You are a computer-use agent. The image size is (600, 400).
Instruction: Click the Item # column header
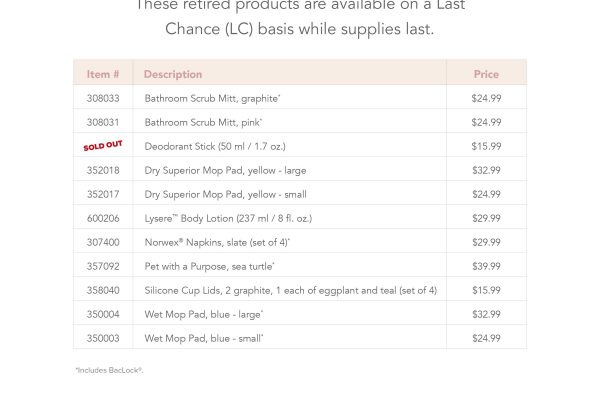[103, 74]
